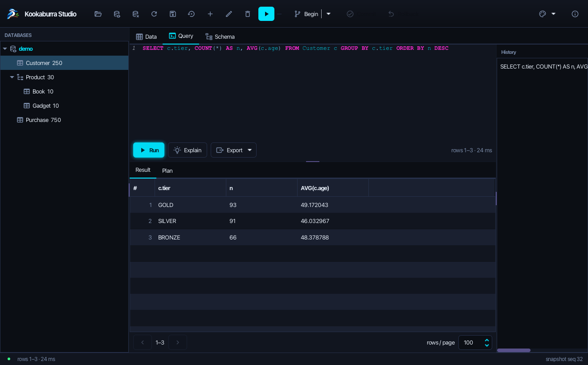Screen dimensions: 588x365
Task: Click the info icon at top right
Action: coord(575,14)
